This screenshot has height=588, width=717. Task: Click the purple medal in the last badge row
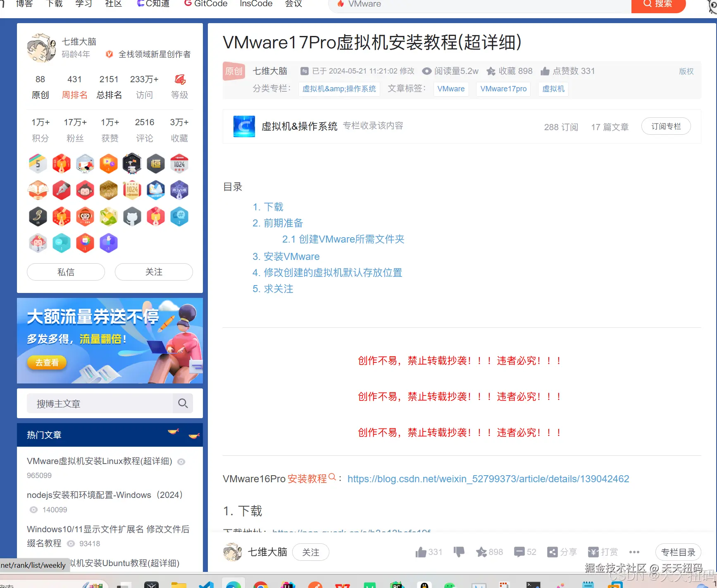coord(109,243)
